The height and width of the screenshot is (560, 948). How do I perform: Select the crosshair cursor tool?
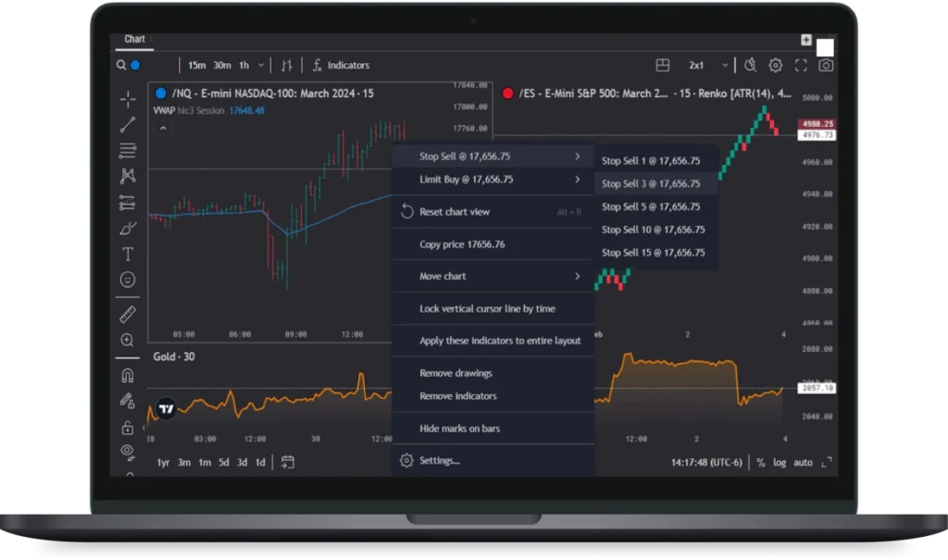[128, 99]
